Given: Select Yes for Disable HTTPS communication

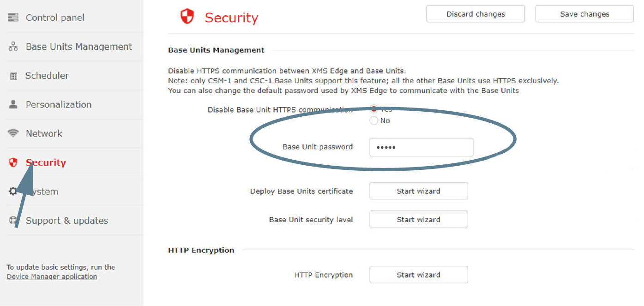Looking at the screenshot, I should coord(374,109).
